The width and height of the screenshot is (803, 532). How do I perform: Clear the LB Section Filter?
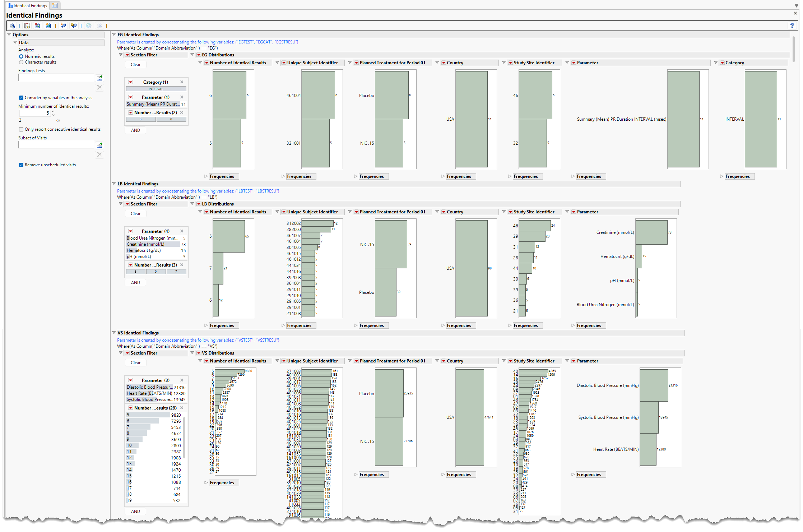coord(136,214)
